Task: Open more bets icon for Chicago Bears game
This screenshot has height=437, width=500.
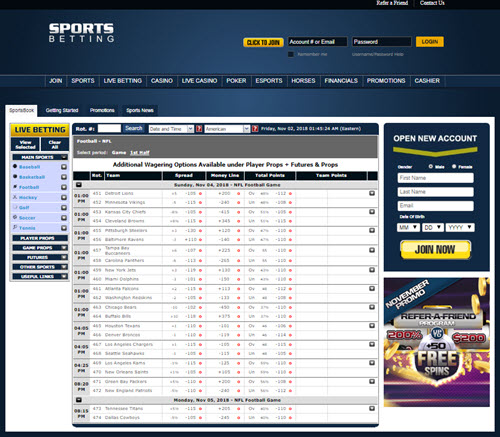Action: [372, 307]
